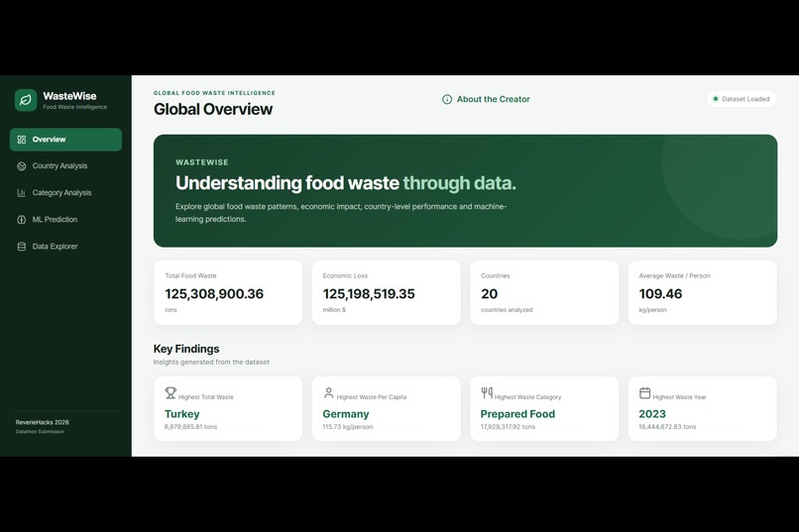This screenshot has height=532, width=799.
Task: Click the Insights generated from the dataset subtitle
Action: (211, 362)
